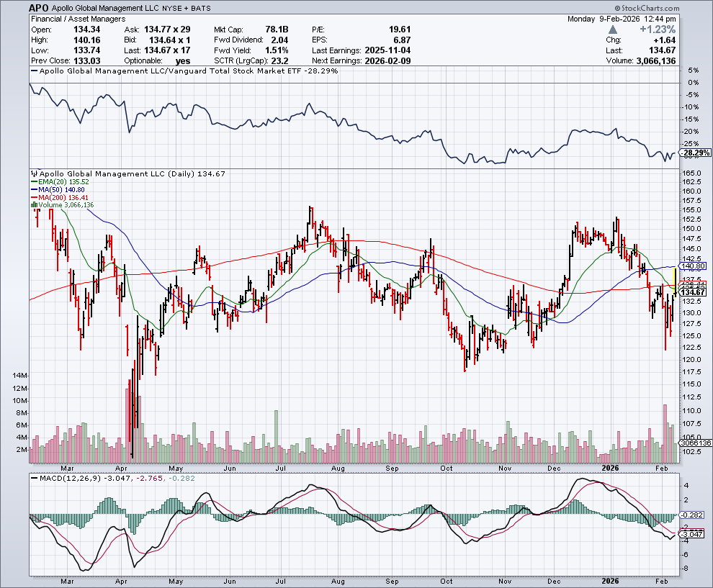The width and height of the screenshot is (713, 588).
Task: Click the green EMA(20) legend line marker
Action: (x=32, y=182)
